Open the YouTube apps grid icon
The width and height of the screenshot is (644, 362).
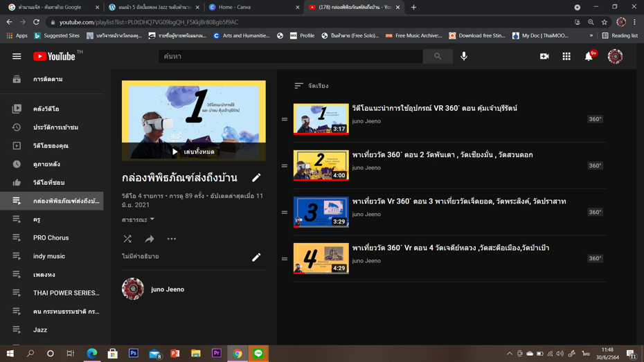coord(566,57)
